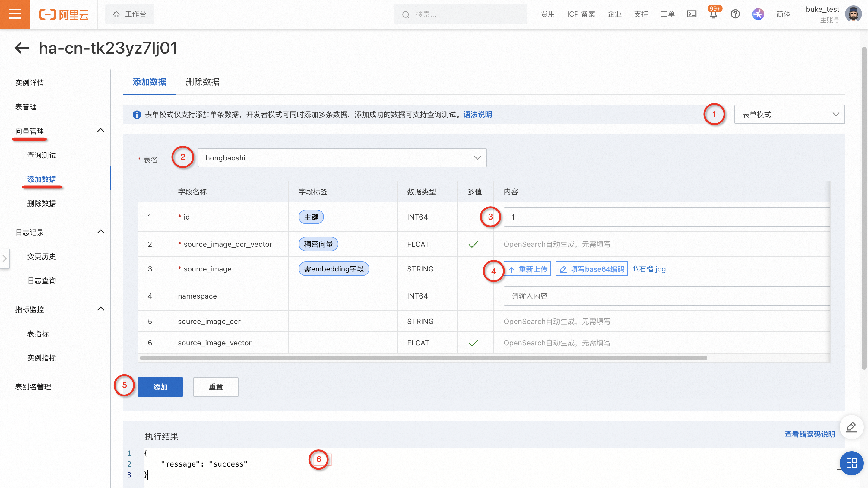The image size is (868, 488).
Task: Open the 语法说明 link
Action: tap(477, 115)
